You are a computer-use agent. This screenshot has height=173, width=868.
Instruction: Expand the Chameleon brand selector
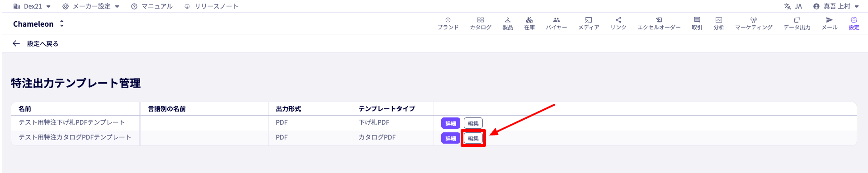tap(39, 23)
